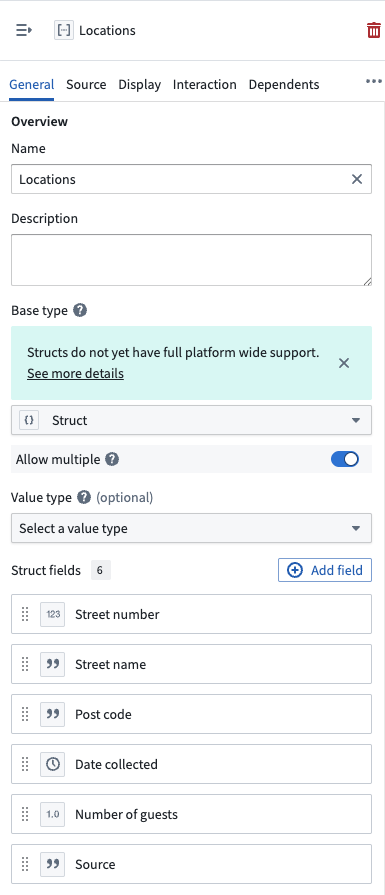The height and width of the screenshot is (895, 385).
Task: Follow the See more details link
Action: tap(75, 374)
